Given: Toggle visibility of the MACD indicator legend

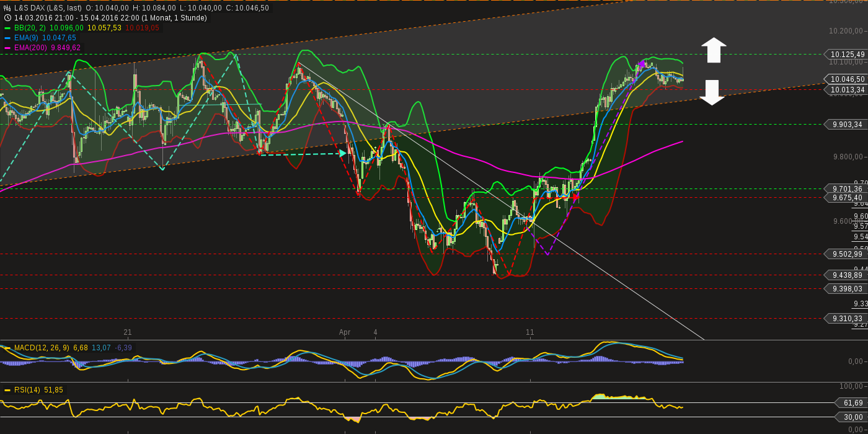Looking at the screenshot, I should click(x=7, y=347).
